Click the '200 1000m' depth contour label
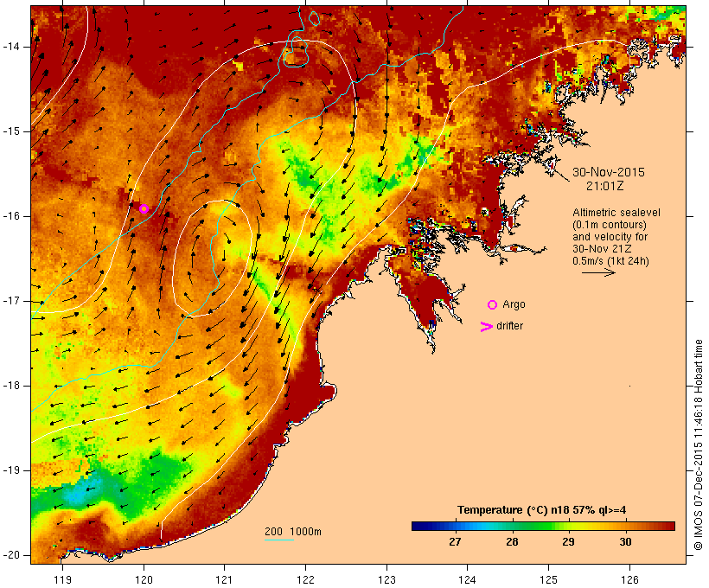The image size is (709, 588). 293,532
